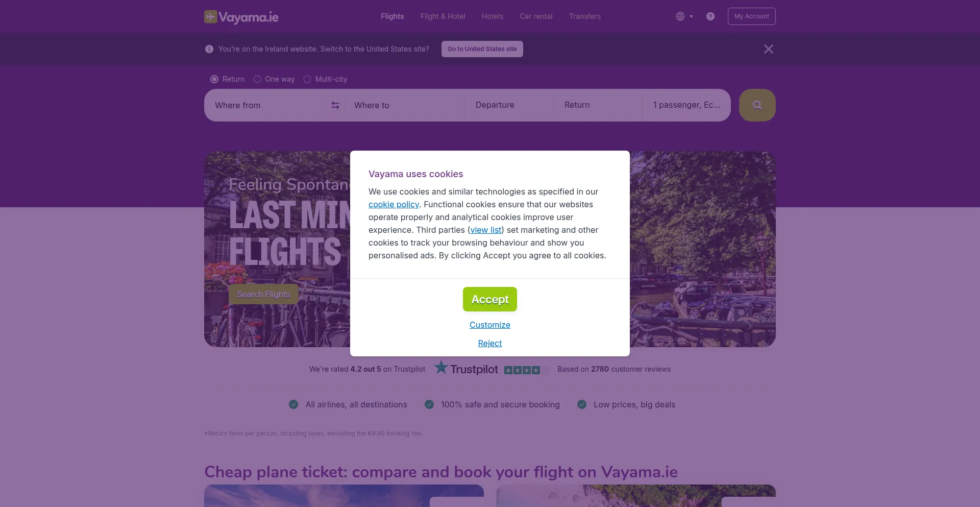980x507 pixels.
Task: Select the One way radio button
Action: tap(257, 79)
